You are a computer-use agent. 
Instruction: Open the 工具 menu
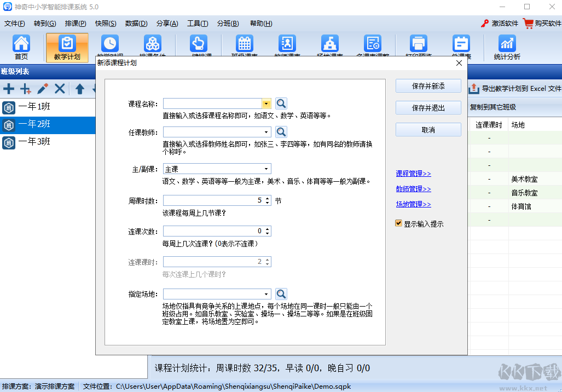click(197, 23)
